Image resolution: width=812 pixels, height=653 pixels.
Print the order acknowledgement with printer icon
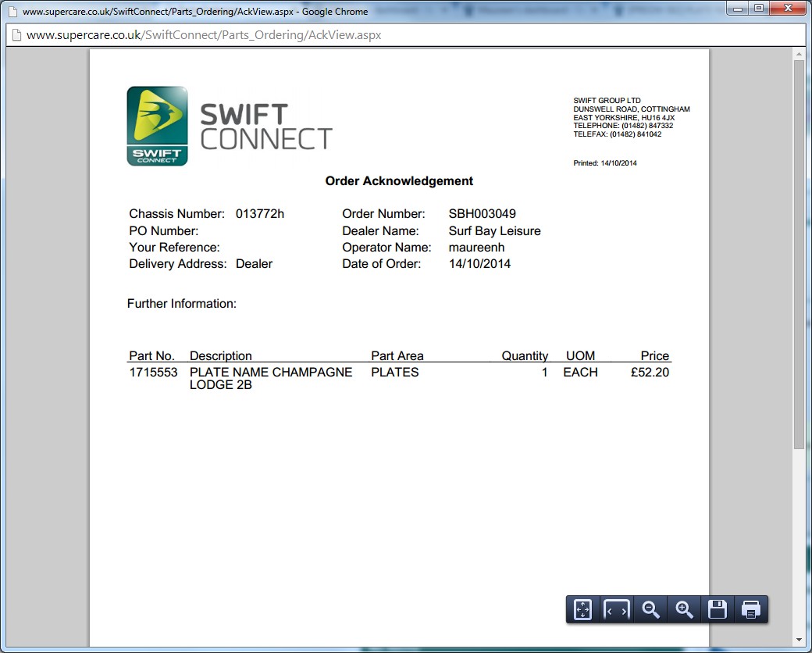(751, 609)
